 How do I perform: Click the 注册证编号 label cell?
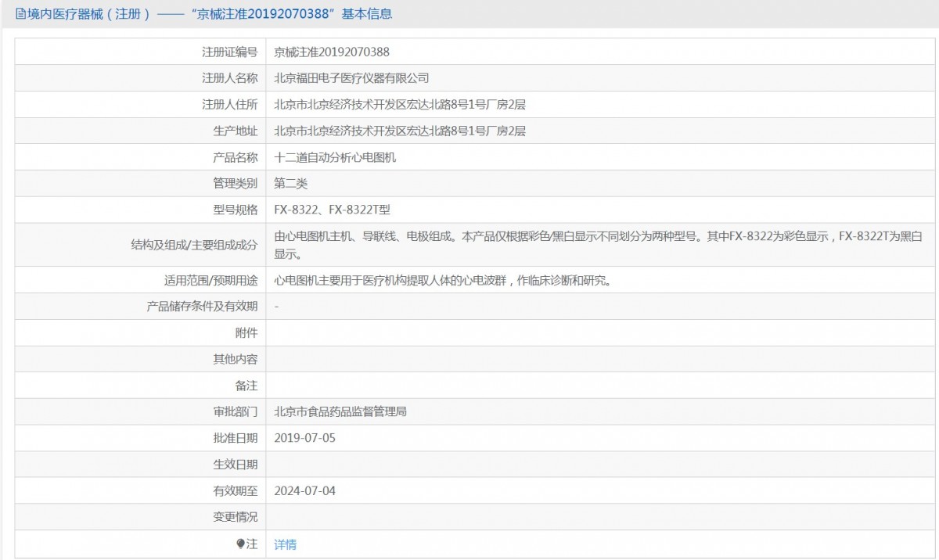[141, 52]
